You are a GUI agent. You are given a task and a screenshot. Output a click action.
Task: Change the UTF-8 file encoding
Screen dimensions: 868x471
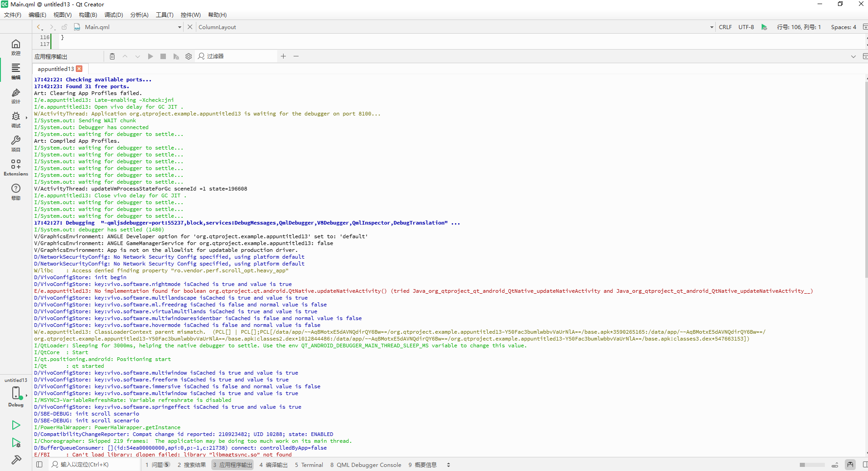click(x=746, y=27)
